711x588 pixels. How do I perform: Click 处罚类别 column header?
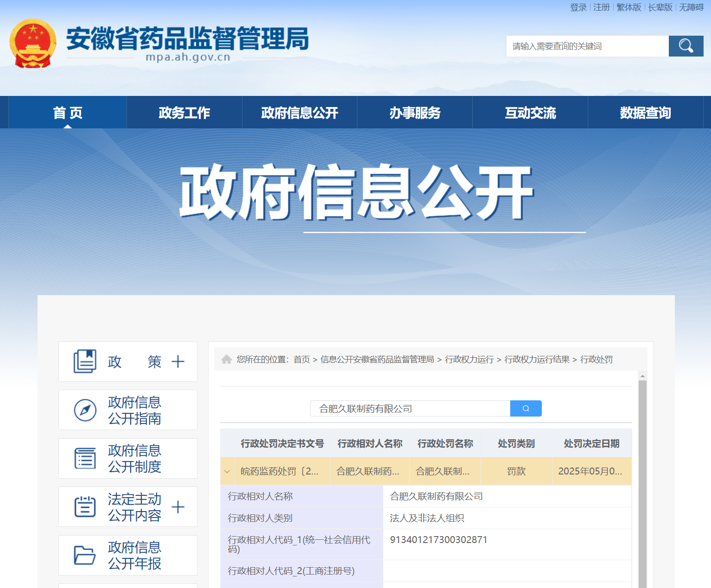[516, 443]
